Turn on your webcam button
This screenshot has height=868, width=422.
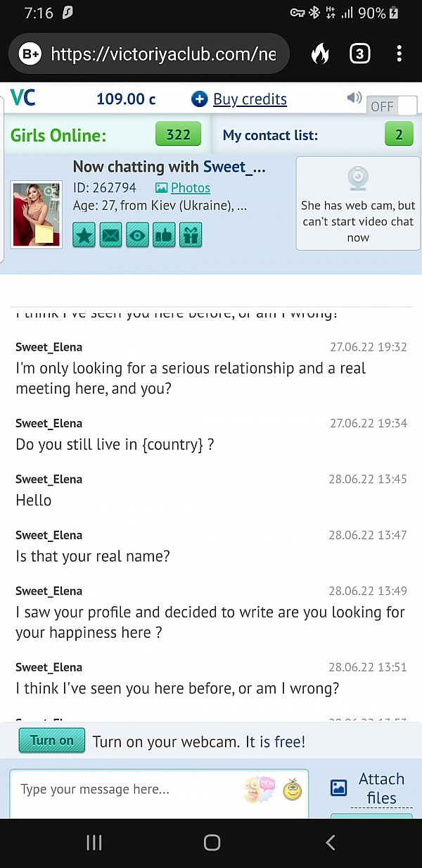[52, 741]
